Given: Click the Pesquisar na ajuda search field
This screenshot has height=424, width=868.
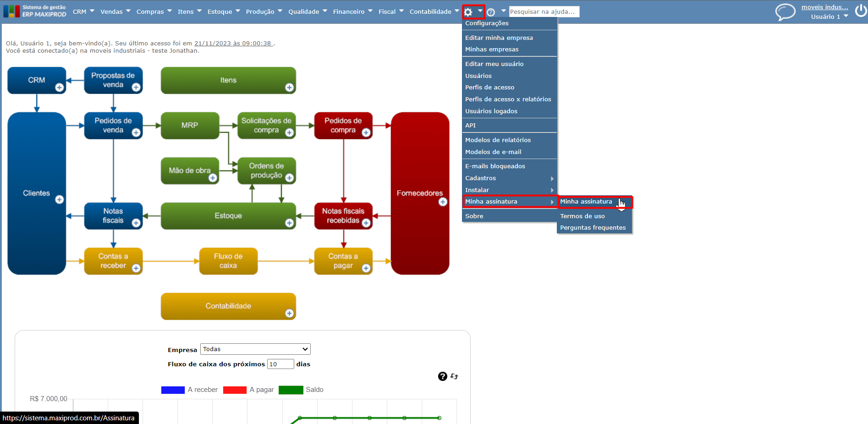Looking at the screenshot, I should pyautogui.click(x=544, y=11).
